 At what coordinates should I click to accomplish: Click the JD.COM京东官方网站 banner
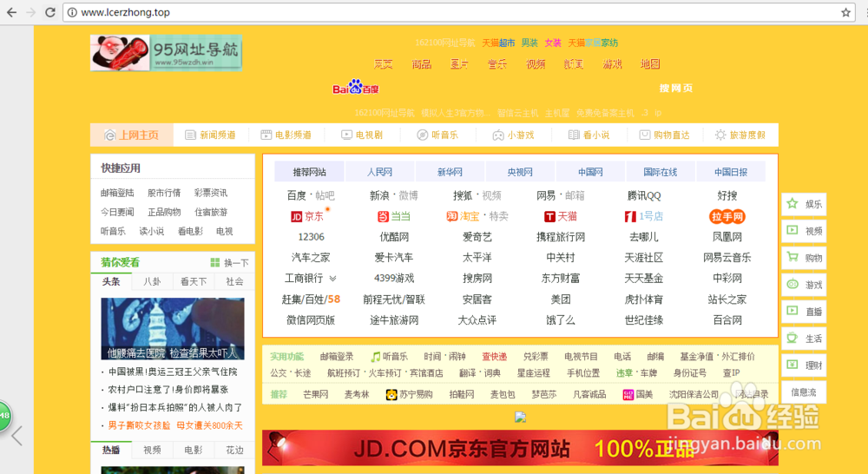click(x=520, y=447)
